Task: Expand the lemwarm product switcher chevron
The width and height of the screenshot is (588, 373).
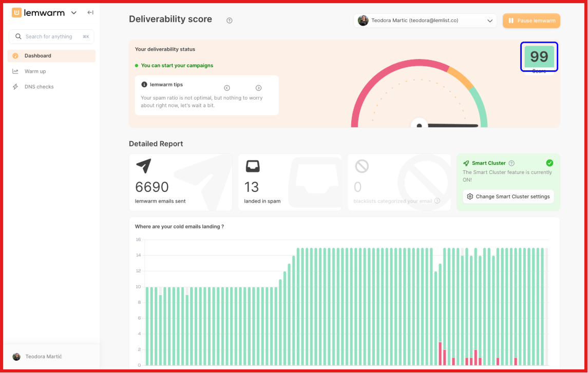Action: (74, 13)
